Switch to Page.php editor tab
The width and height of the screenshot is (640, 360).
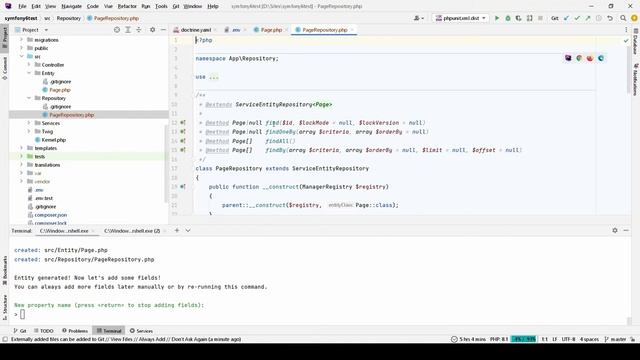(271, 30)
